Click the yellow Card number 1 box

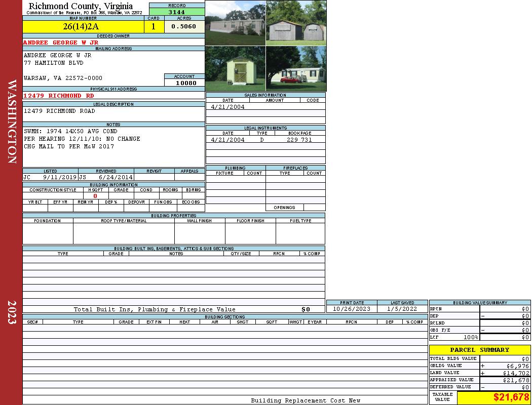[x=154, y=27]
